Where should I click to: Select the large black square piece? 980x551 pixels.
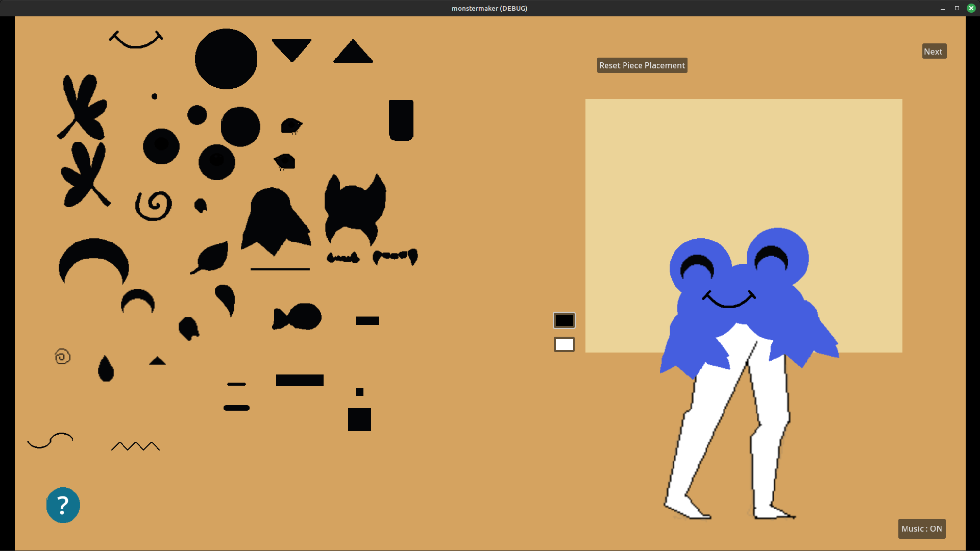pos(359,419)
